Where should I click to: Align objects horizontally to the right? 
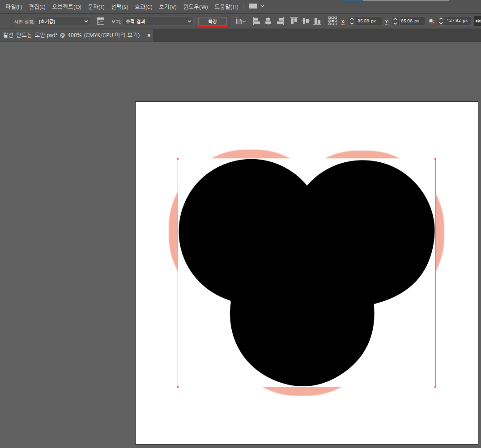(280, 21)
